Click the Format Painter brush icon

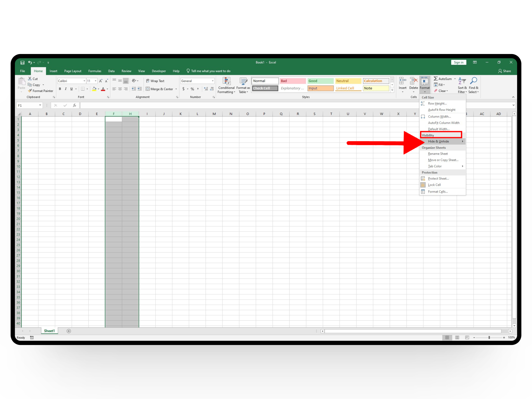[x=30, y=91]
